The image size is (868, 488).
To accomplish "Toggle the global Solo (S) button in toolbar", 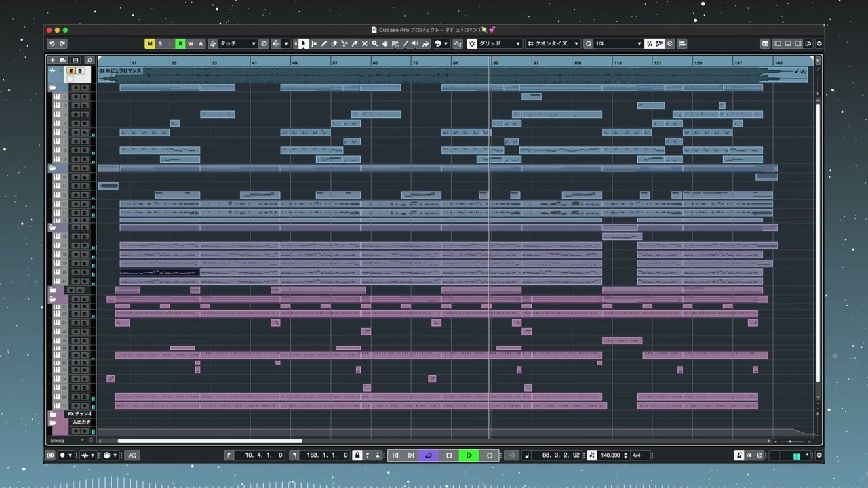I will (x=160, y=43).
